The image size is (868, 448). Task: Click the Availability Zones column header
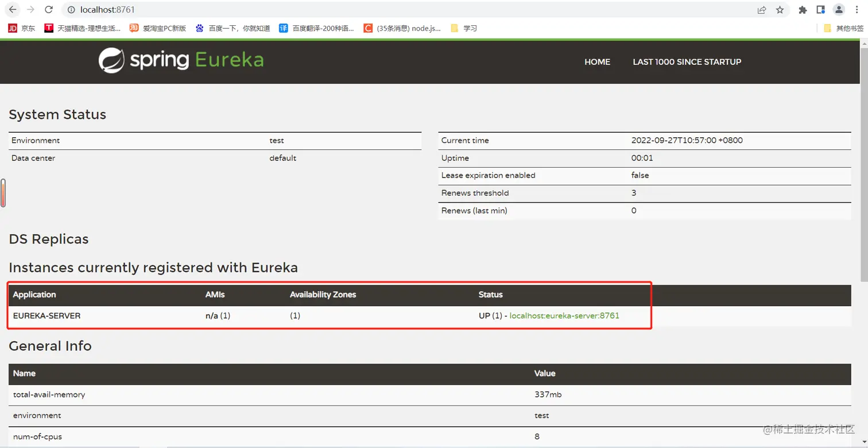323,295
